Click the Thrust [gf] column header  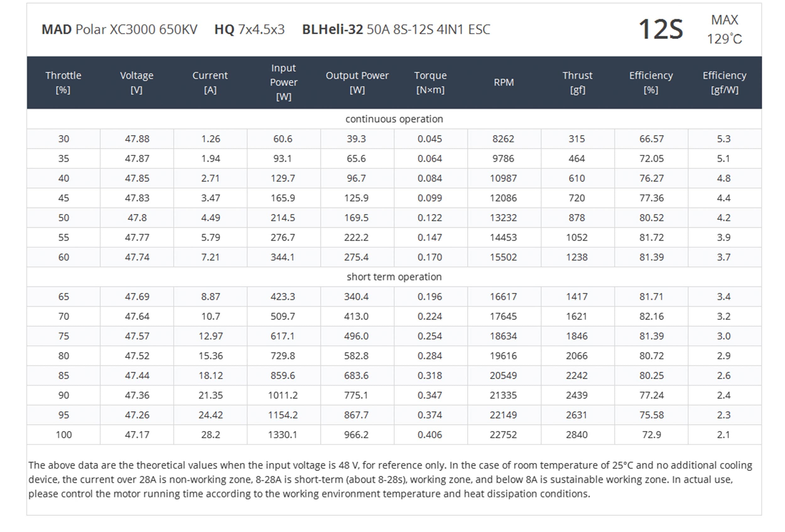tap(577, 82)
